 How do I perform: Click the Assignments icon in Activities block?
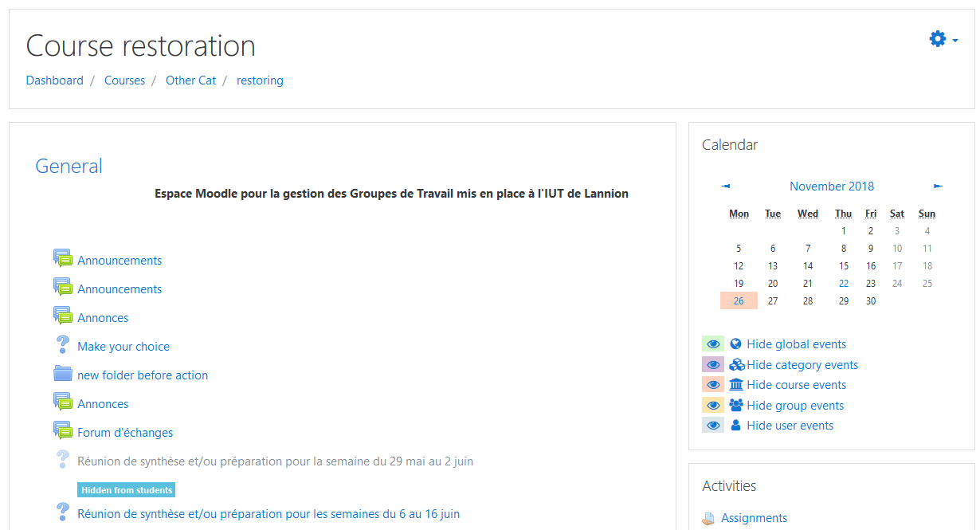click(x=708, y=518)
